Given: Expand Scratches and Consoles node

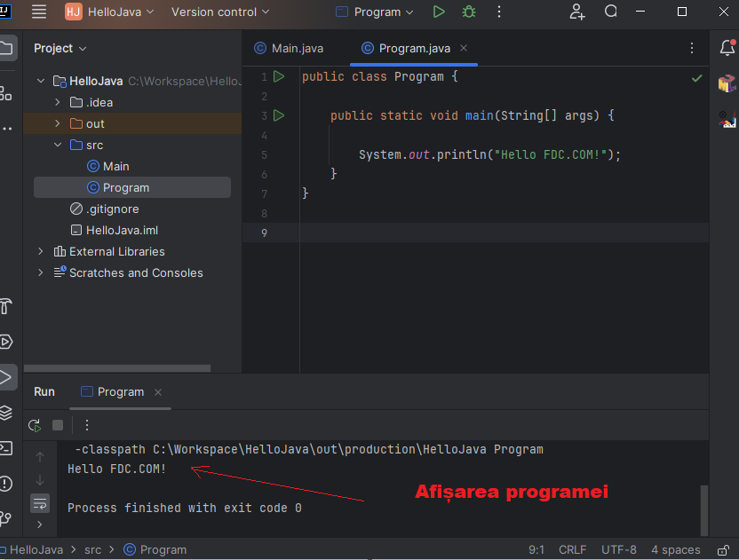Looking at the screenshot, I should [41, 272].
